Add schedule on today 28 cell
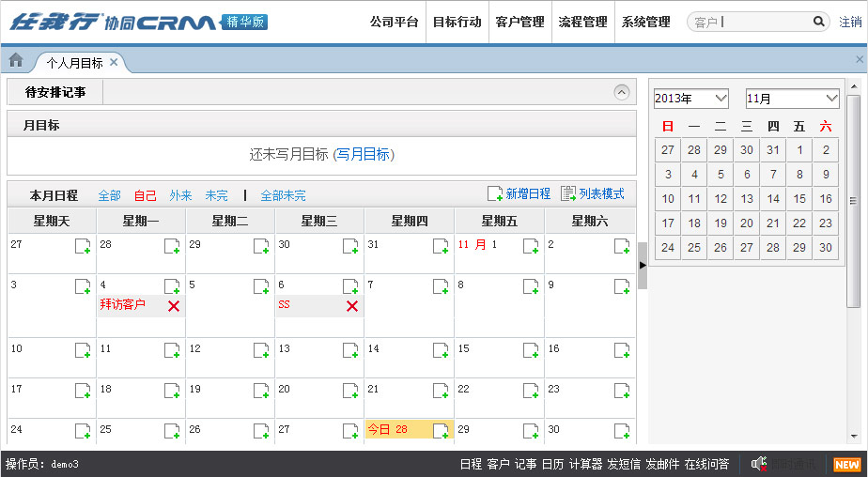 click(440, 430)
